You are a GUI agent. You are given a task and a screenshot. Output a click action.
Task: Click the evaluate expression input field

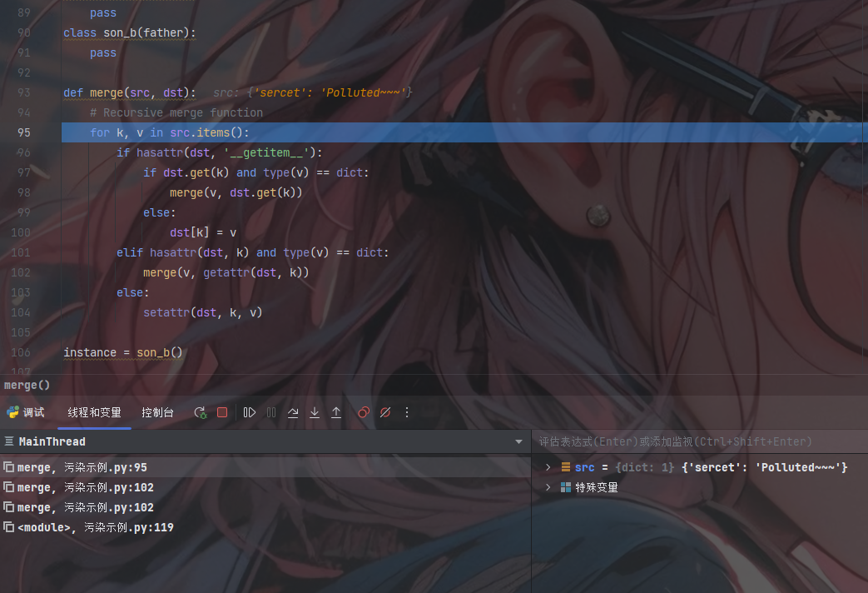(699, 441)
